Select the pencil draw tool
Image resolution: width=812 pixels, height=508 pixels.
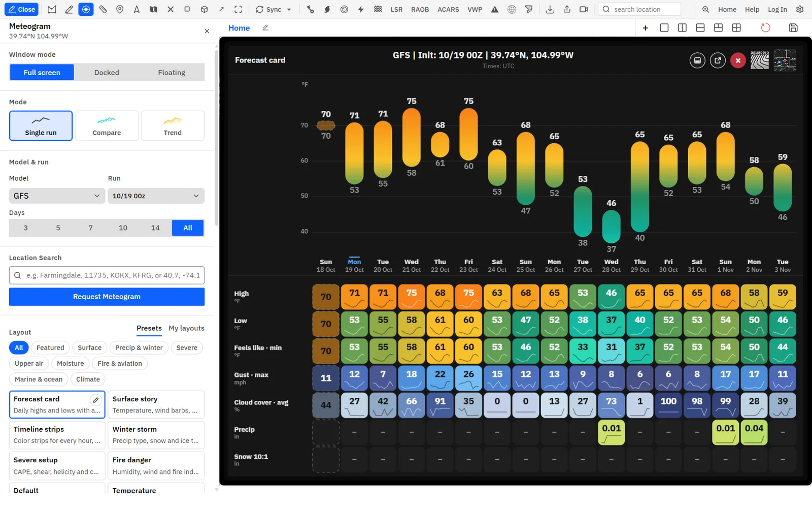coord(69,9)
